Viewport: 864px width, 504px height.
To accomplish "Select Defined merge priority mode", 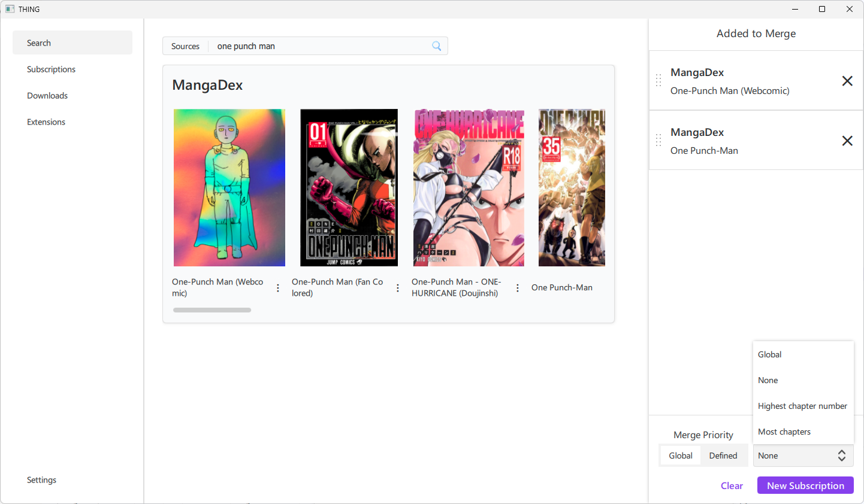I will point(723,456).
